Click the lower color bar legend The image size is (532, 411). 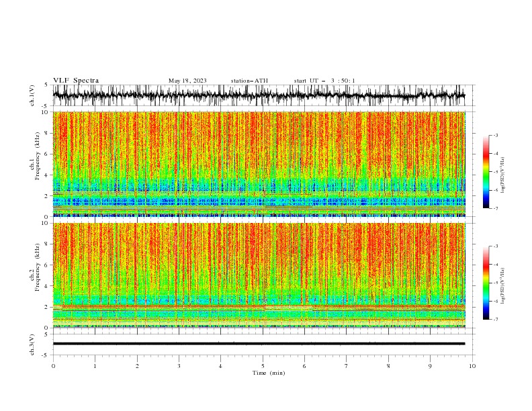click(x=486, y=283)
